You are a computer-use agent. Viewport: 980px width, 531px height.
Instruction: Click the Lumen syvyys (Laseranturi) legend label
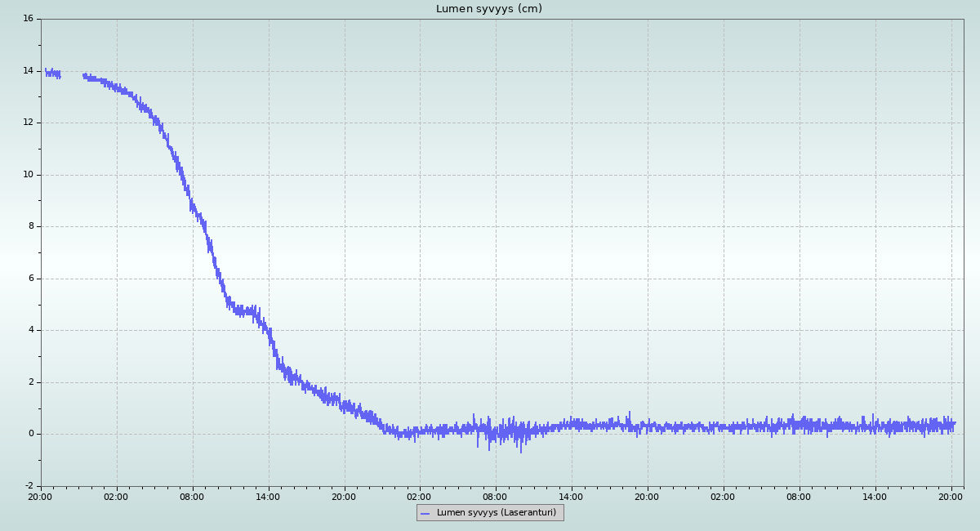pos(496,513)
